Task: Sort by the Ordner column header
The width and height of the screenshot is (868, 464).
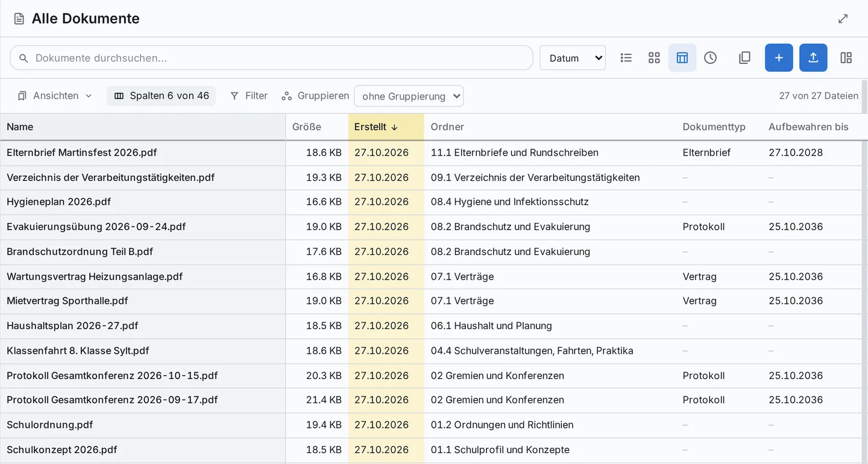Action: (550, 127)
